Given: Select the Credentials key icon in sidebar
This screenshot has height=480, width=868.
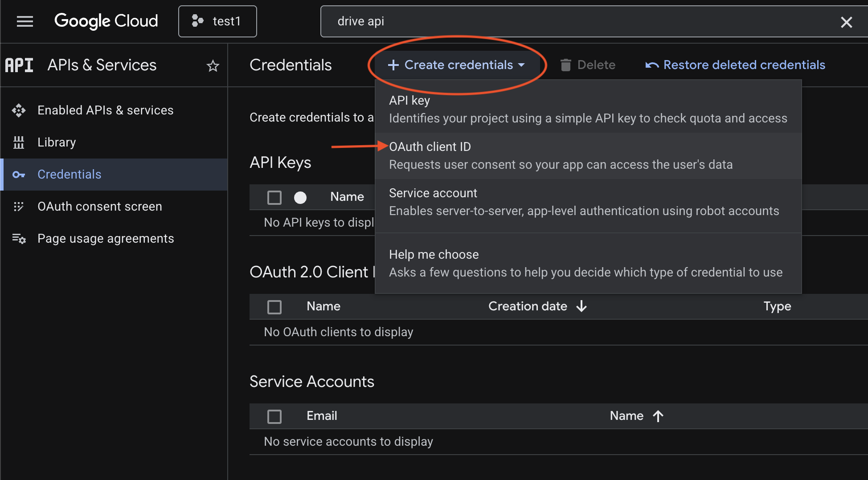Looking at the screenshot, I should (19, 175).
